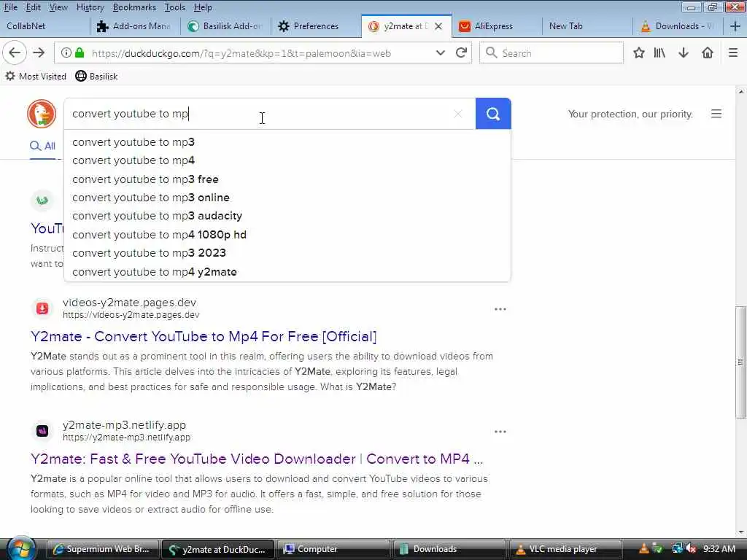Expand the address bar history dropdown
This screenshot has height=560, width=747.
(x=441, y=52)
